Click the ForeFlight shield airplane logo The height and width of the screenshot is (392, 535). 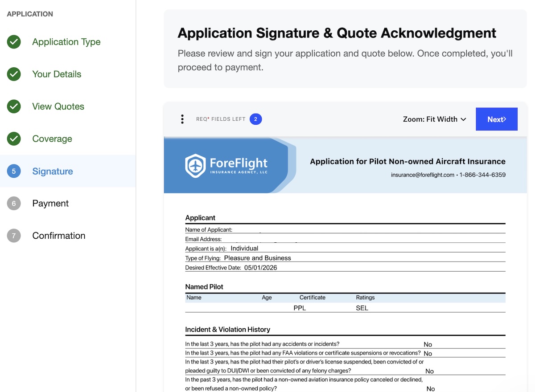click(x=195, y=166)
